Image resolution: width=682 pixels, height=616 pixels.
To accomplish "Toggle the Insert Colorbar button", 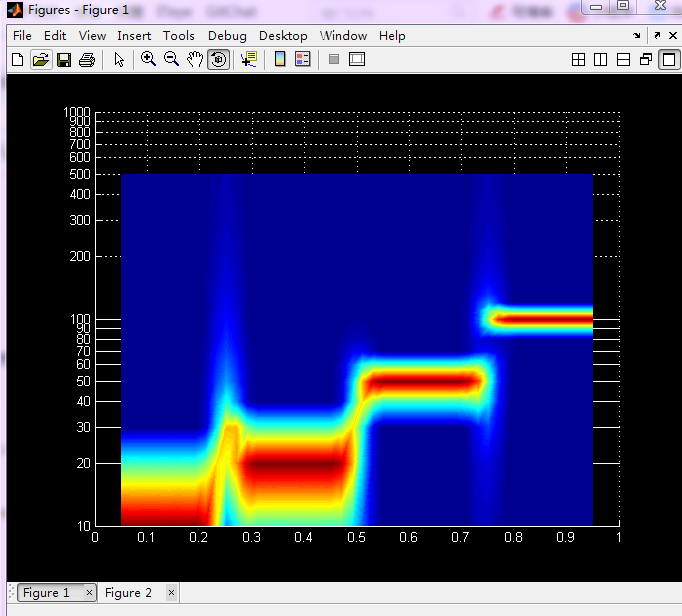I will click(x=280, y=60).
